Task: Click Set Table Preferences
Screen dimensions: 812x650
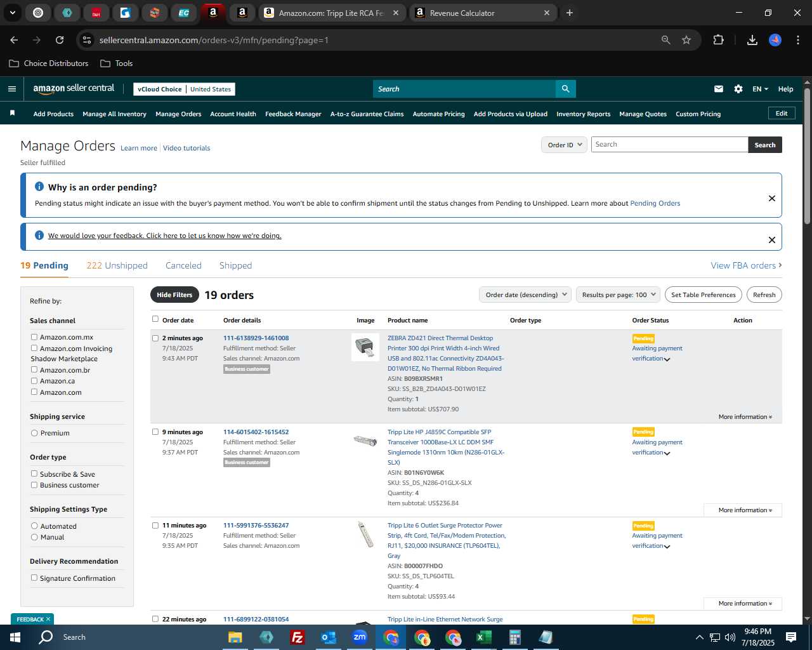Action: 703,295
